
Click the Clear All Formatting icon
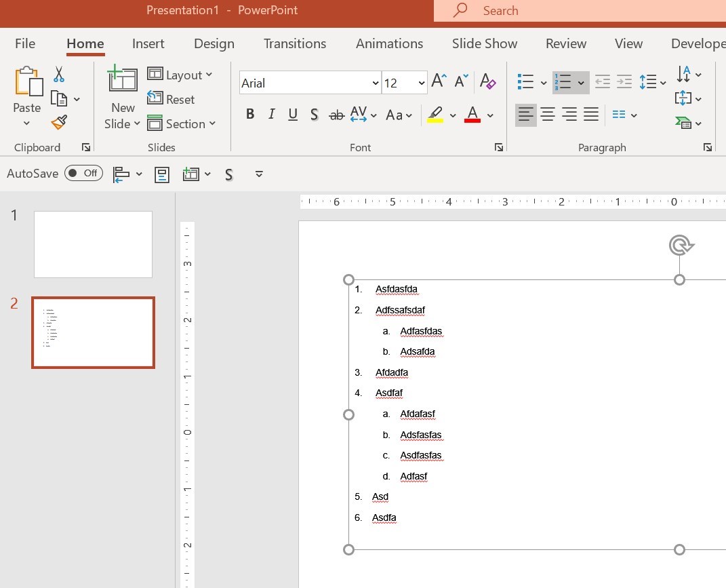tap(487, 81)
